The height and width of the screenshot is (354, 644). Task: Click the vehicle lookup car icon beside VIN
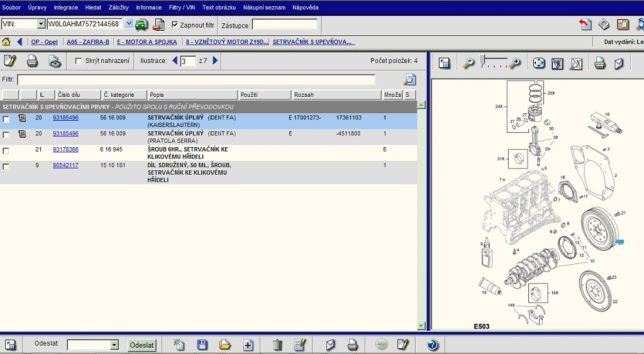click(x=142, y=25)
